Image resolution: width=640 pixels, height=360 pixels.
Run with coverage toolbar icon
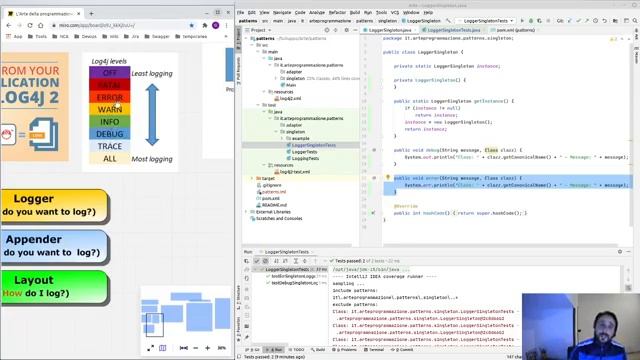pos(539,20)
